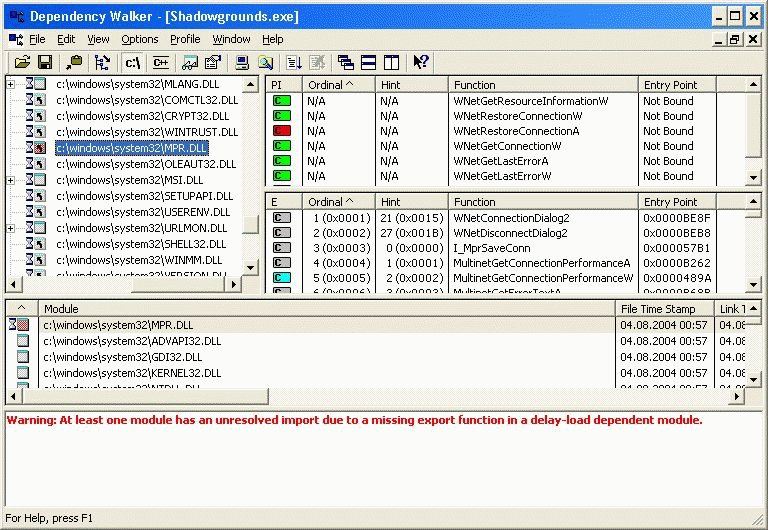
Task: Click module icon beside KERNEL32.DLL row
Action: click(23, 373)
